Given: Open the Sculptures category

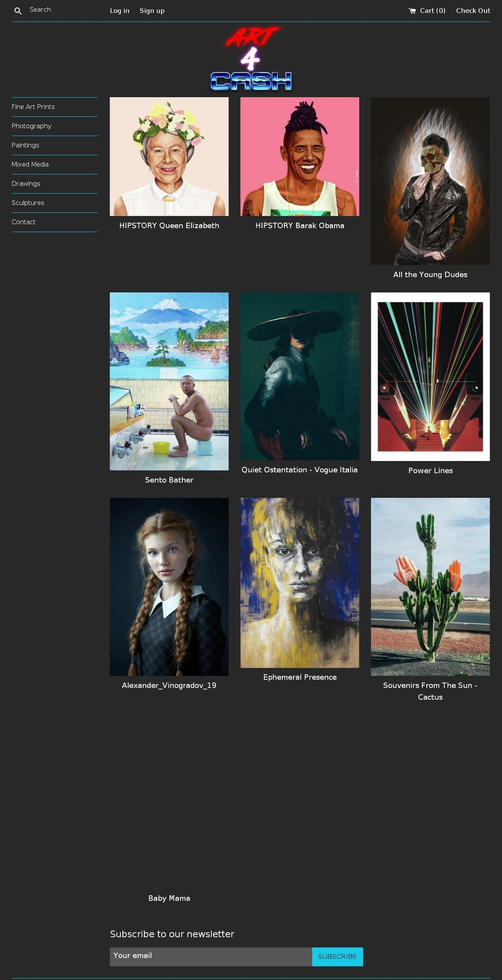Looking at the screenshot, I should pyautogui.click(x=28, y=203).
